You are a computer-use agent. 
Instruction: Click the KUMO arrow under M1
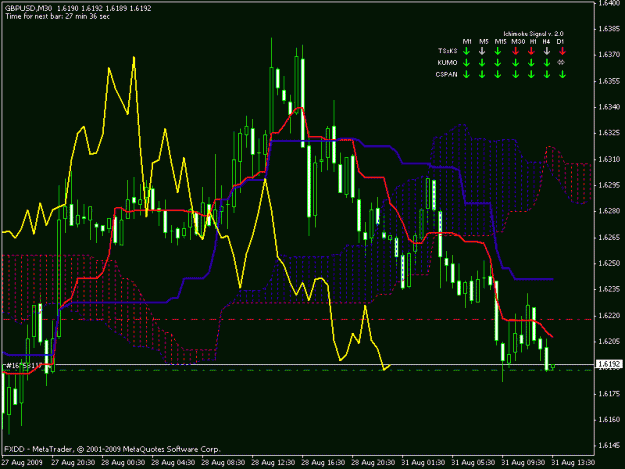pyautogui.click(x=467, y=63)
